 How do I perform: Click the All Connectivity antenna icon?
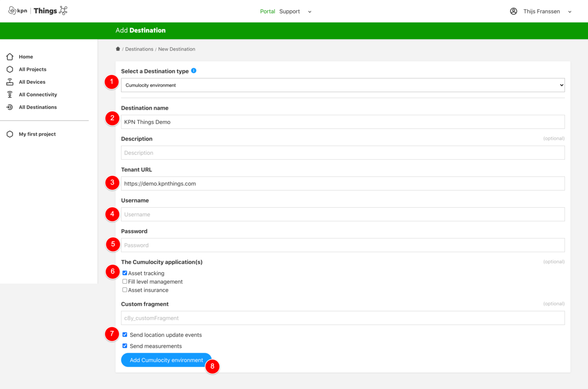pyautogui.click(x=10, y=95)
